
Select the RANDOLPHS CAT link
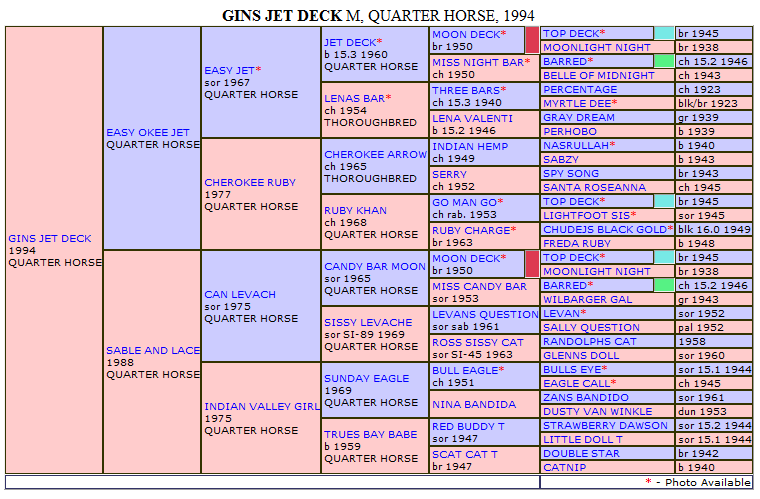(x=589, y=342)
